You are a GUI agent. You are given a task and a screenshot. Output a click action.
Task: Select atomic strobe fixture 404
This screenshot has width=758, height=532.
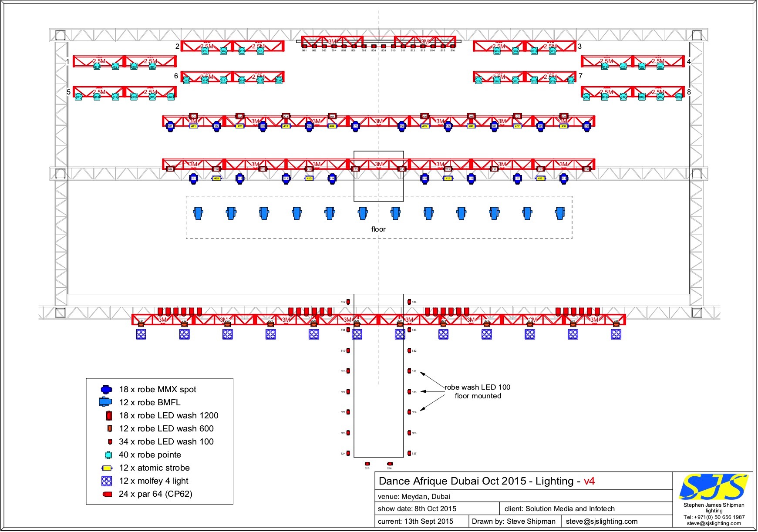tap(332, 126)
